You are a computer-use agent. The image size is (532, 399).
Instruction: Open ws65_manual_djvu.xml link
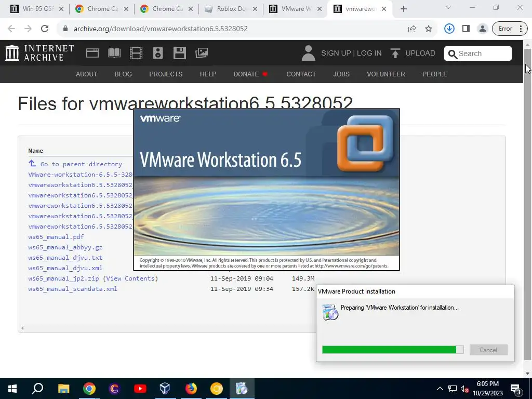click(x=65, y=268)
